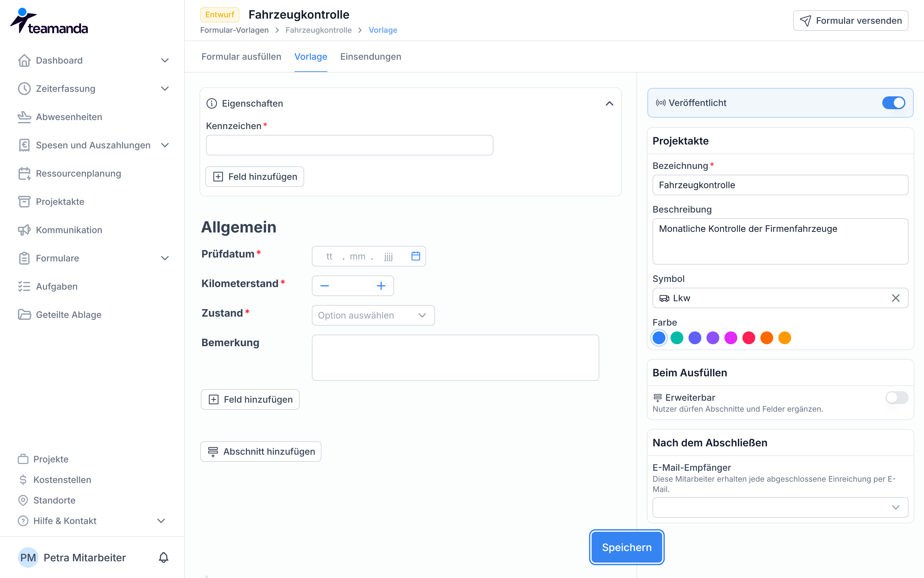This screenshot has width=924, height=578.
Task: Open the Zustand option dropdown
Action: pyautogui.click(x=373, y=315)
